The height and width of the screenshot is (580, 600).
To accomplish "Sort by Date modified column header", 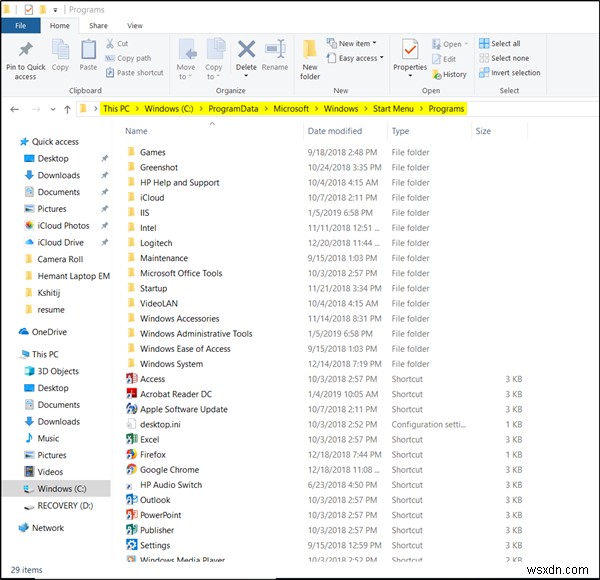I will pyautogui.click(x=335, y=131).
